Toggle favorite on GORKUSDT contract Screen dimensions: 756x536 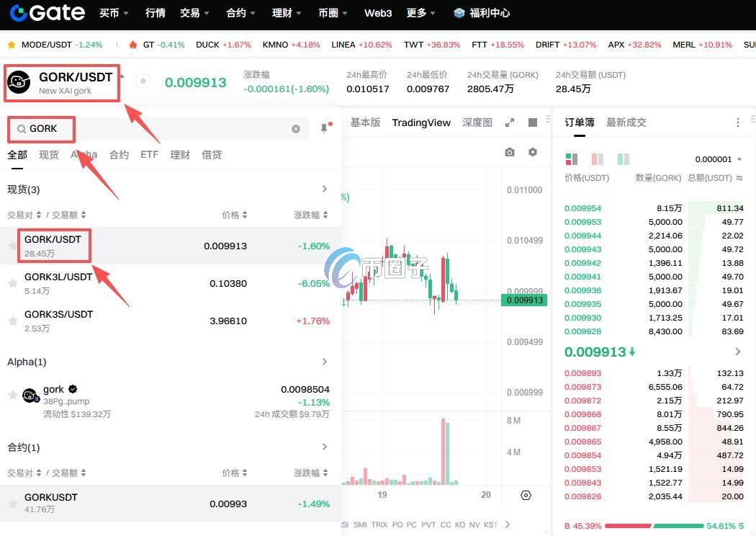12,504
